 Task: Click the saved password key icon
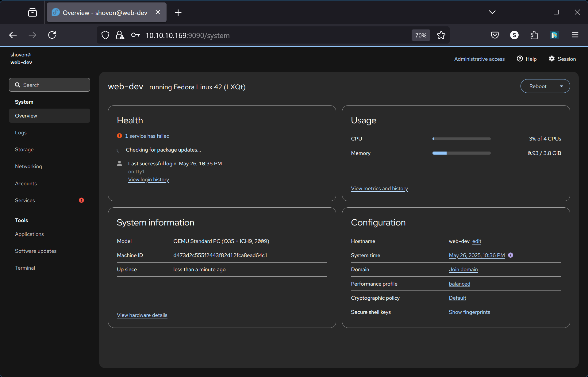(135, 35)
